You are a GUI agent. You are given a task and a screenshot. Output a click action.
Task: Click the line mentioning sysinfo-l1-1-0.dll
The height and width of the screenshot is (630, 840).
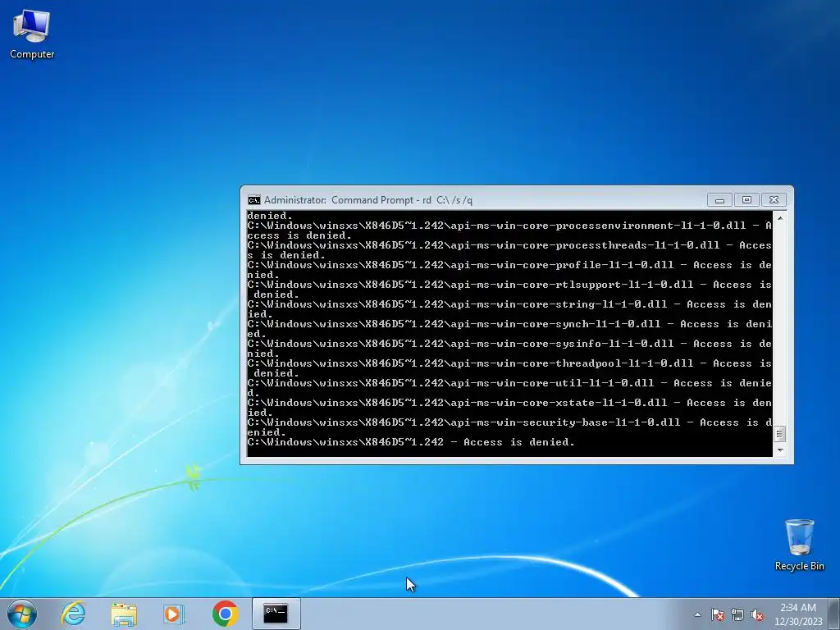point(509,349)
